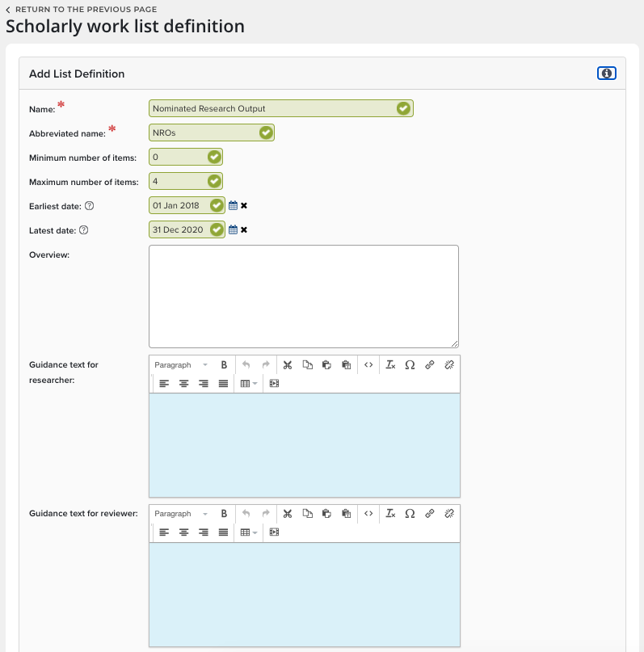
Task: Insert media in reviewer guidance editor
Action: tap(274, 532)
